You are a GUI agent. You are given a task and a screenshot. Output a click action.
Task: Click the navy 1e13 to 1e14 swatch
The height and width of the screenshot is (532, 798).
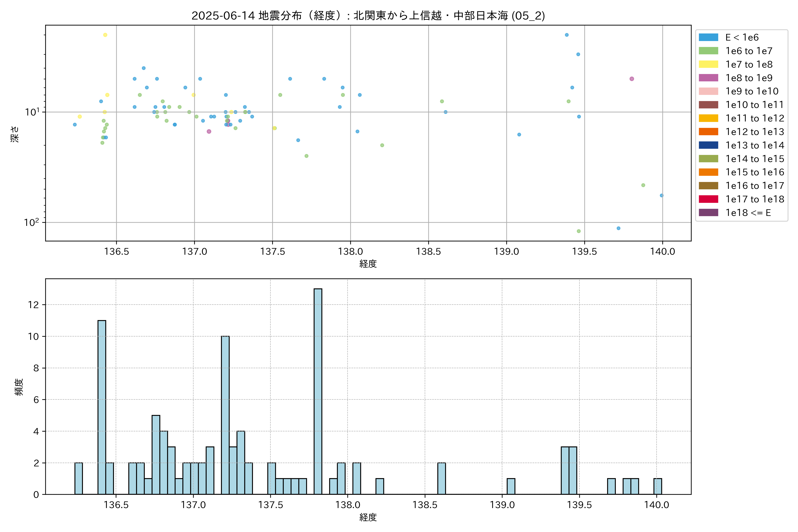[x=708, y=145]
